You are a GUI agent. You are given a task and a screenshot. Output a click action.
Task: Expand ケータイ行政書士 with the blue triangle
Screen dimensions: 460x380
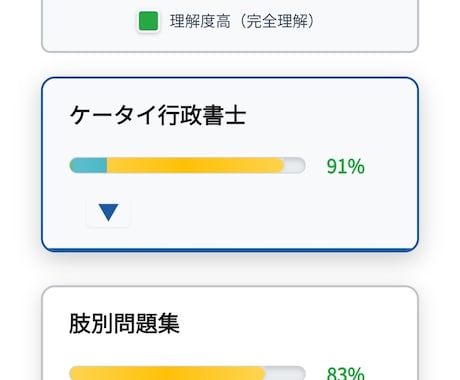click(x=108, y=212)
